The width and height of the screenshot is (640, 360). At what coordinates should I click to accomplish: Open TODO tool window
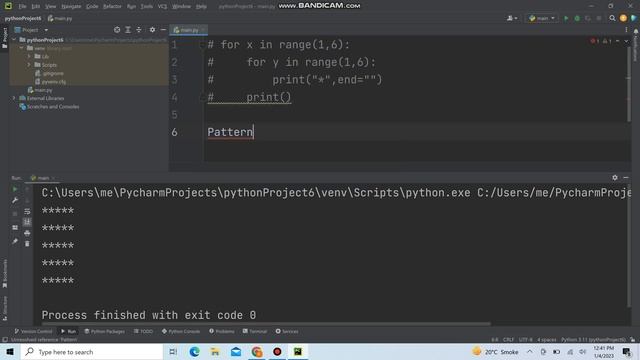pos(143,331)
